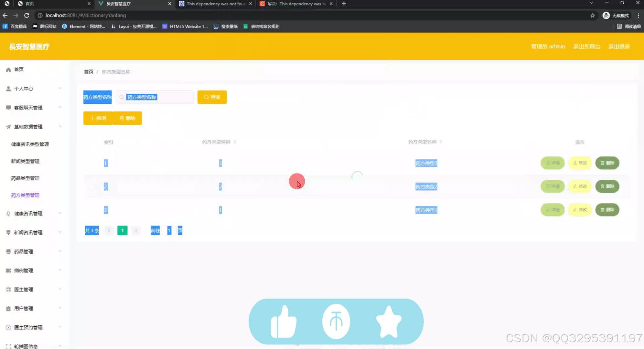
Task: Collapse the 基础数据管理 menu chevron
Action: [x=60, y=126]
